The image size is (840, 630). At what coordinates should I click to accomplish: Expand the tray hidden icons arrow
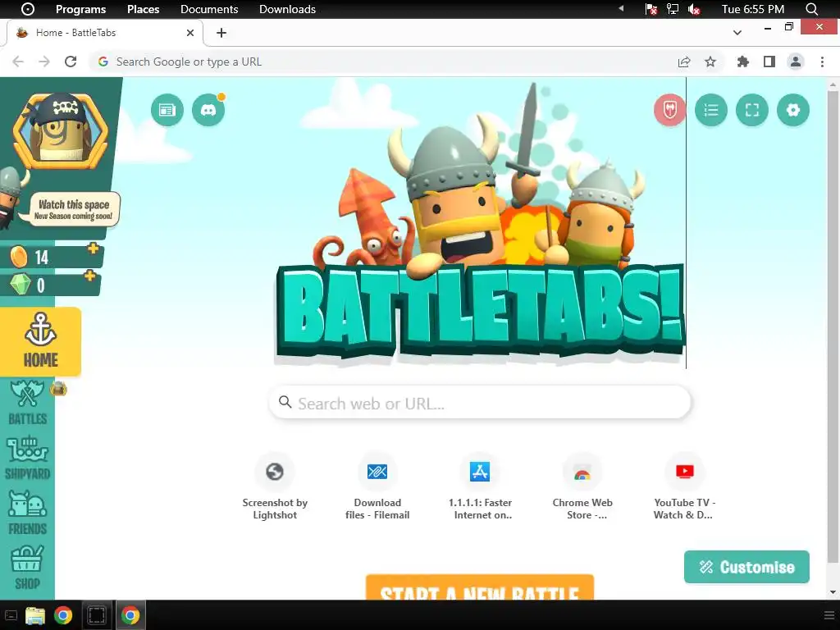pos(622,8)
